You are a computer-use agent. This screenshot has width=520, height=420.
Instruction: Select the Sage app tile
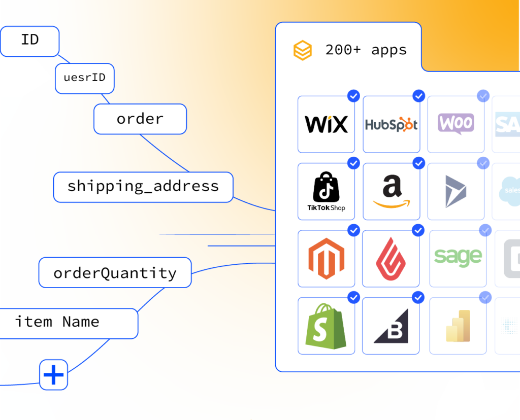point(458,259)
